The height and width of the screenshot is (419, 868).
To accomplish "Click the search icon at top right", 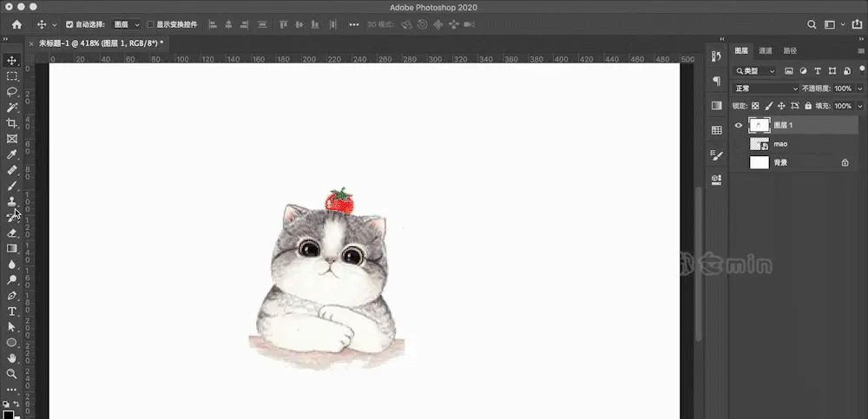I will [812, 24].
